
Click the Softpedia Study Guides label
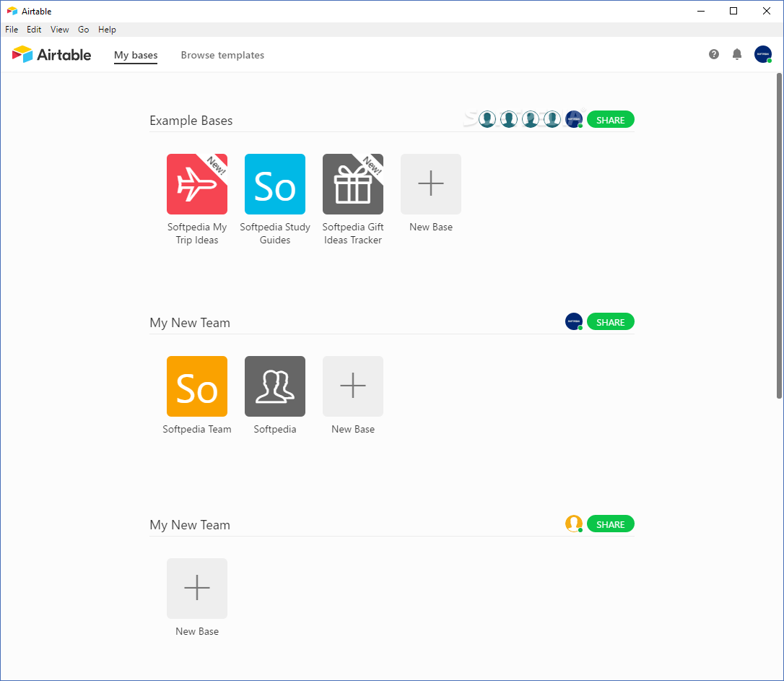click(275, 233)
